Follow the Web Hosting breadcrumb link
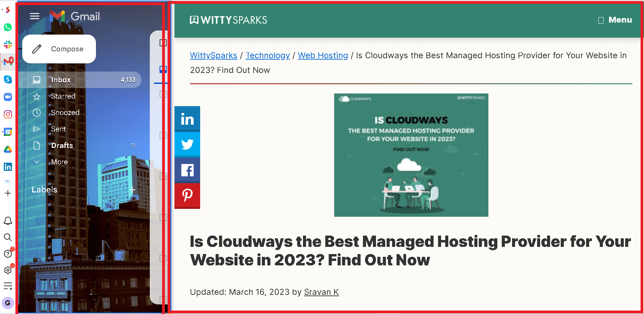This screenshot has height=314, width=644. (x=323, y=55)
